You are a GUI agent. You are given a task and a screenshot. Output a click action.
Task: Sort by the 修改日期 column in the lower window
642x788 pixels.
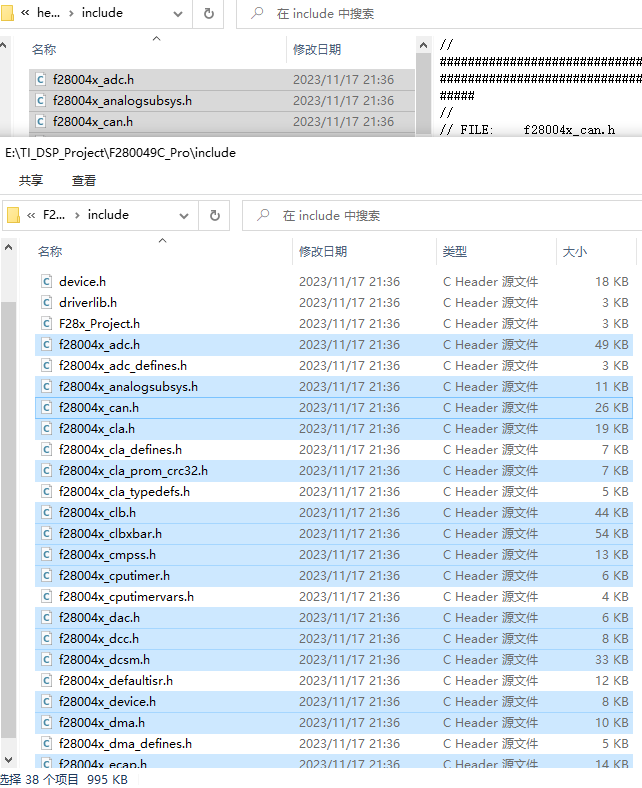point(364,251)
